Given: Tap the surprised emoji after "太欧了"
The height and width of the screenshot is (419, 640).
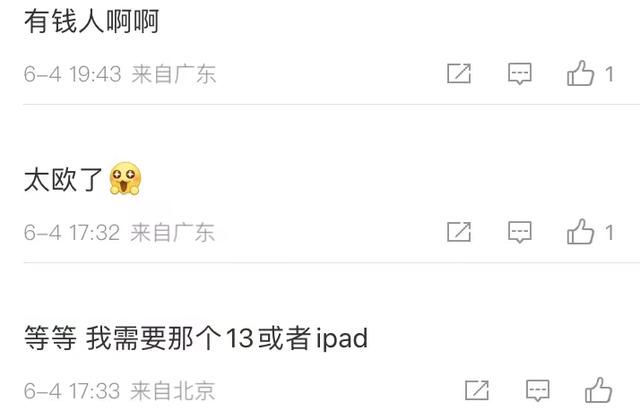Looking at the screenshot, I should point(125,178).
